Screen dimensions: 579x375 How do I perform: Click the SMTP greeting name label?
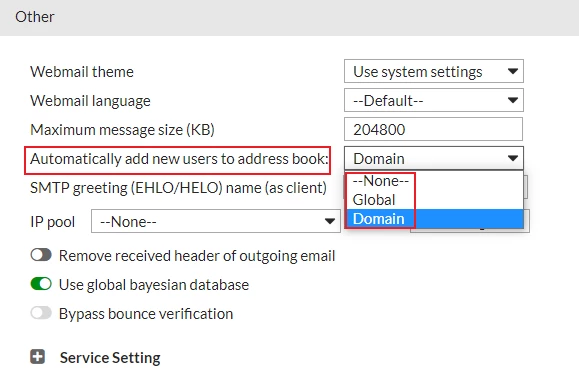point(178,188)
